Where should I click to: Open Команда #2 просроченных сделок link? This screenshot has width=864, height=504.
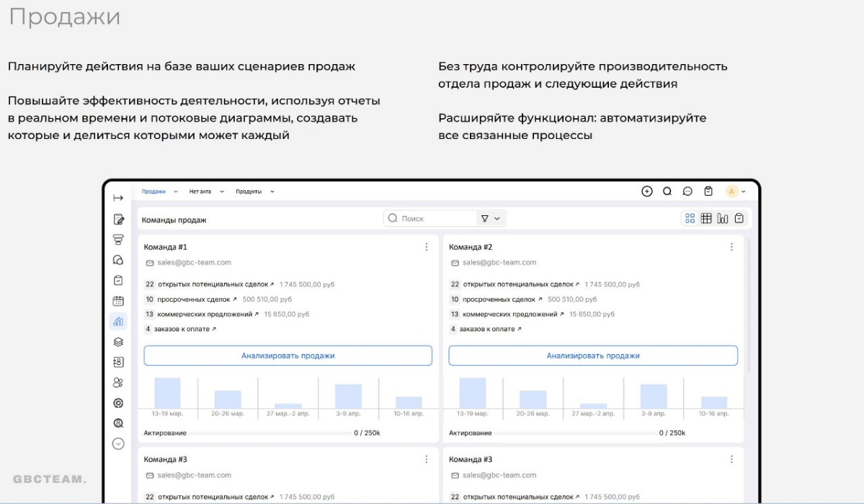pos(502,299)
